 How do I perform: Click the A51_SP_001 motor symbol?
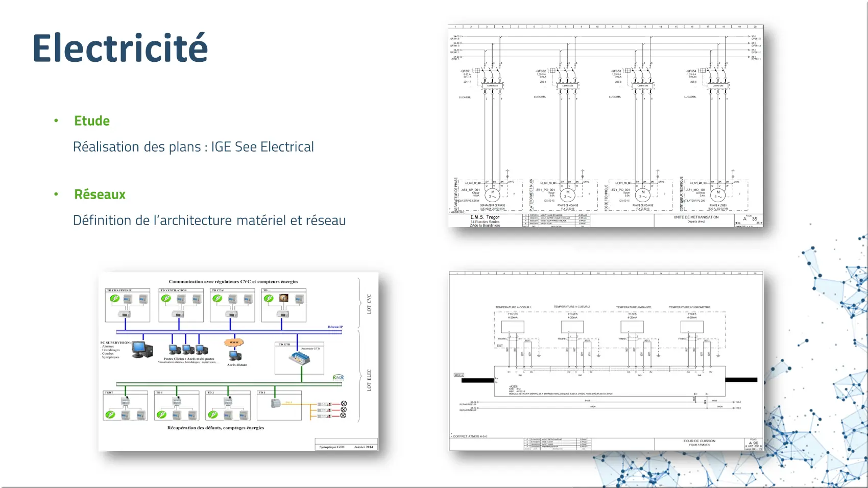[492, 194]
